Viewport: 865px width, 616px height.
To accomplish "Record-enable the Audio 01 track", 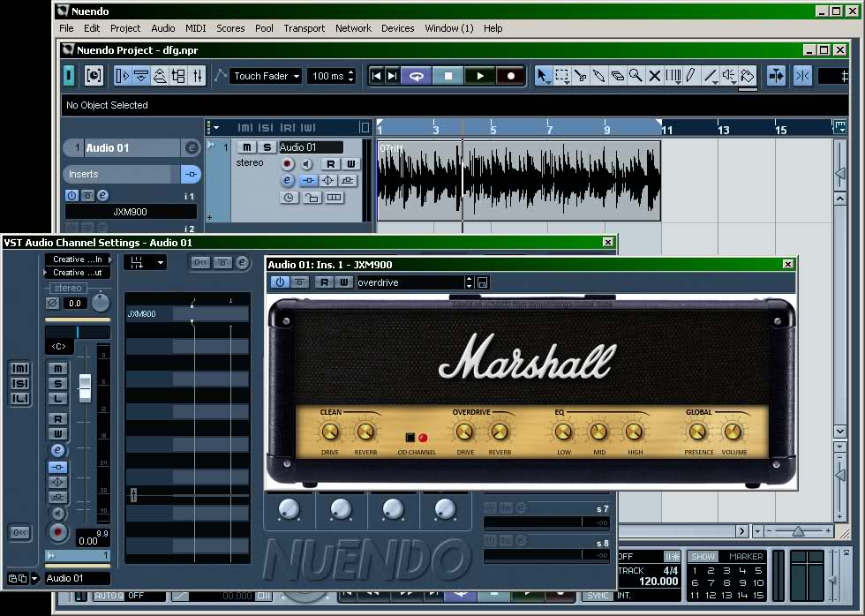I will (x=288, y=164).
